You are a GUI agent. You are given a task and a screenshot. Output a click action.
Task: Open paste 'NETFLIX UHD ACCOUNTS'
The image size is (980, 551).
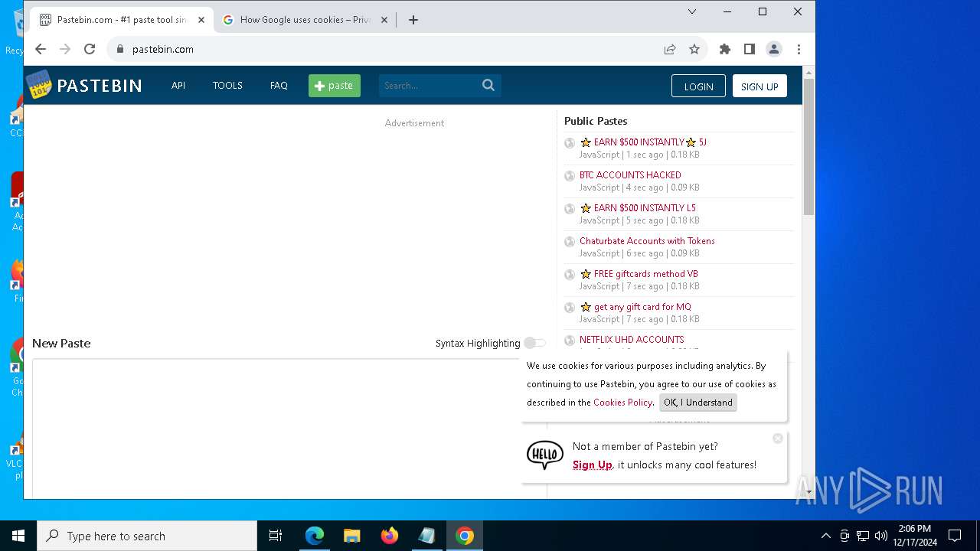[x=632, y=340]
